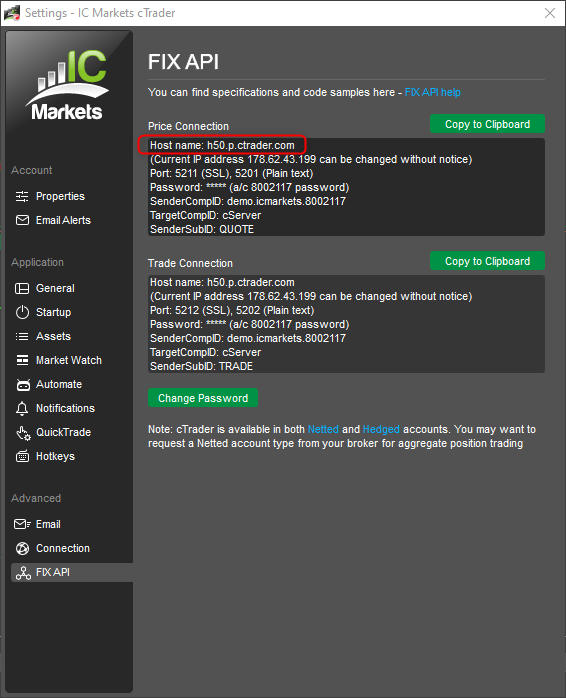
Task: Follow the Hedged accounts link
Action: (381, 429)
